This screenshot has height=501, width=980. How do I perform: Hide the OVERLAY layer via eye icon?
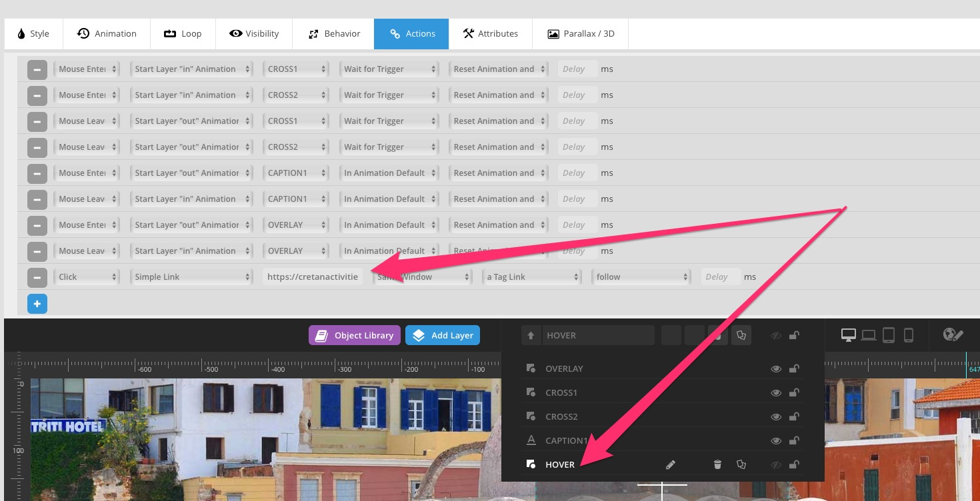pos(776,368)
